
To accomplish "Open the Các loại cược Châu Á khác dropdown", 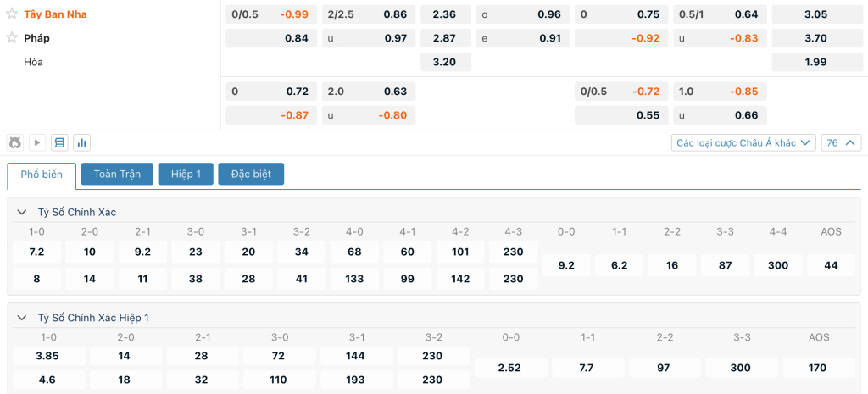I will click(x=743, y=142).
